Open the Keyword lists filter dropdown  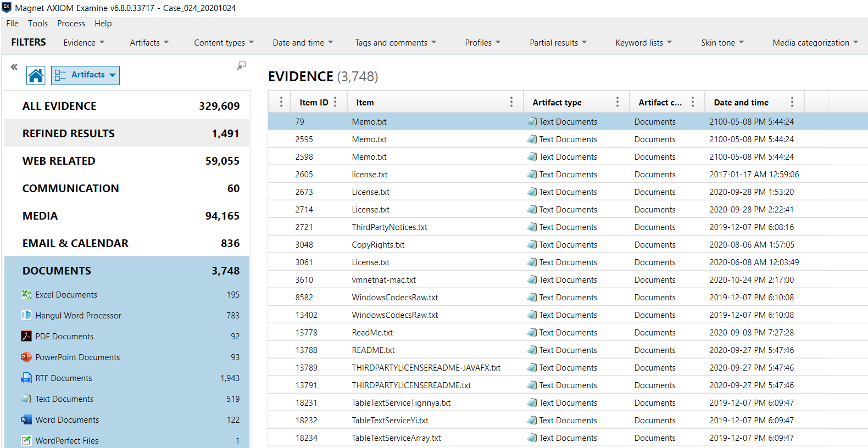[x=643, y=42]
